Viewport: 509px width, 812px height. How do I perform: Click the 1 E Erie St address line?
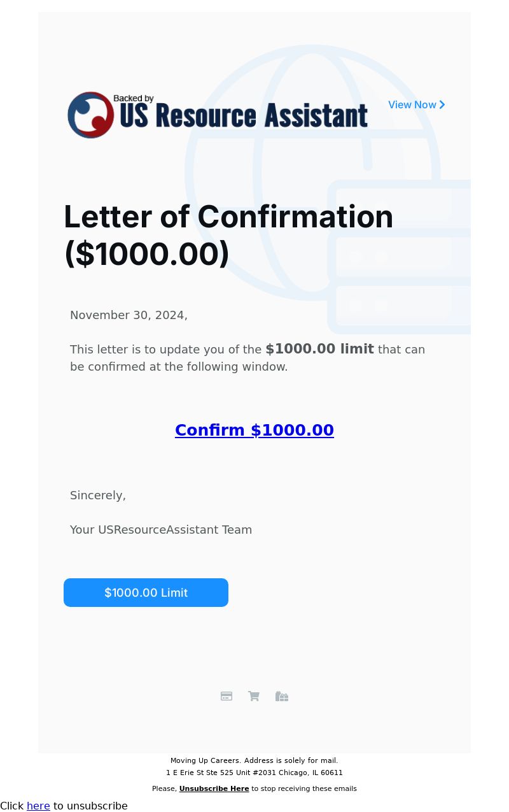pyautogui.click(x=254, y=773)
